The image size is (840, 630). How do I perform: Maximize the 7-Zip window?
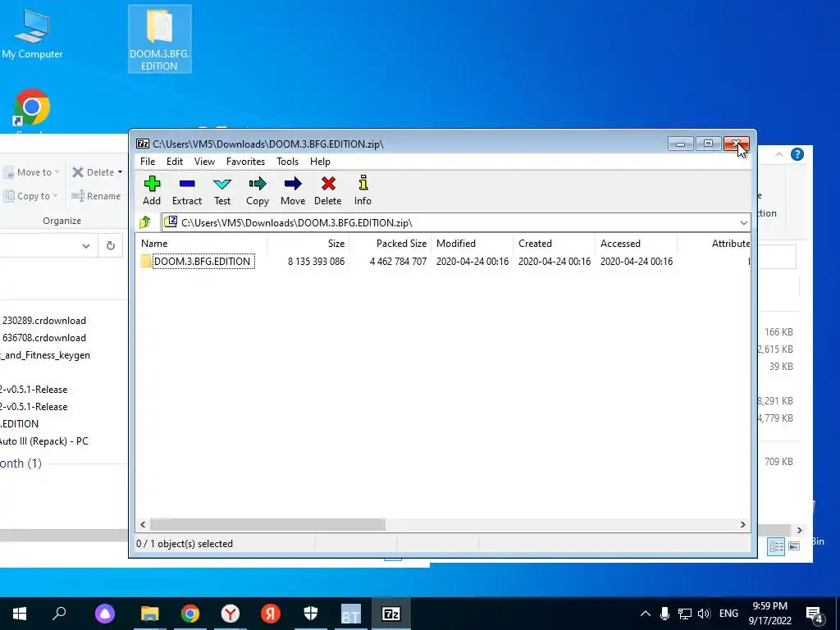708,144
